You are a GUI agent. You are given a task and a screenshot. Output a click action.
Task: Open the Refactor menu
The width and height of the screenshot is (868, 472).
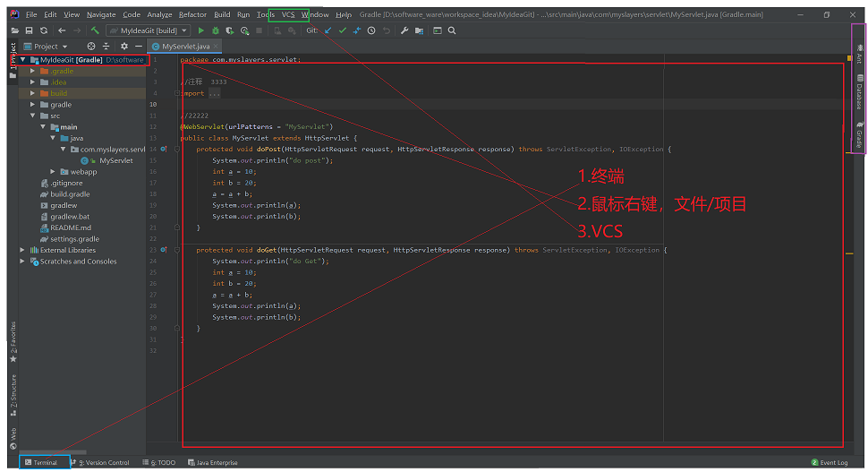click(192, 15)
